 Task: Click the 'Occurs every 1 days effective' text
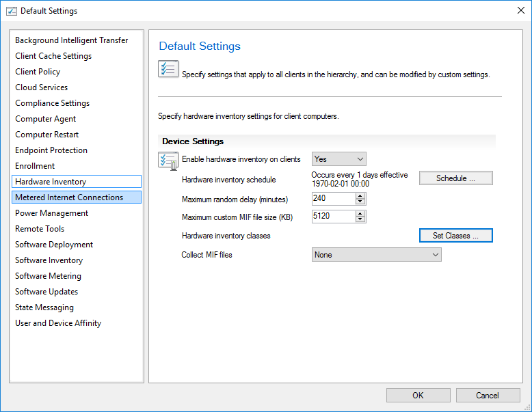[359, 175]
